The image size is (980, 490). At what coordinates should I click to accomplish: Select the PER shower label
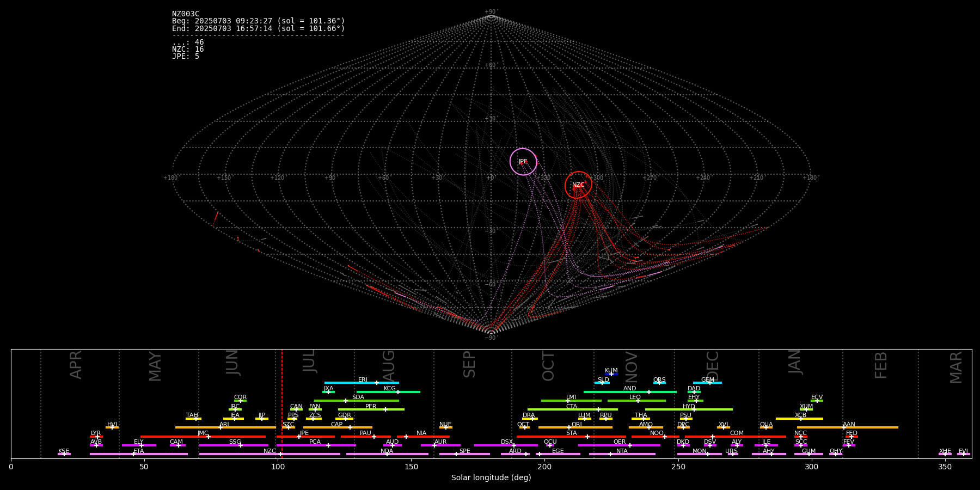pos(371,407)
